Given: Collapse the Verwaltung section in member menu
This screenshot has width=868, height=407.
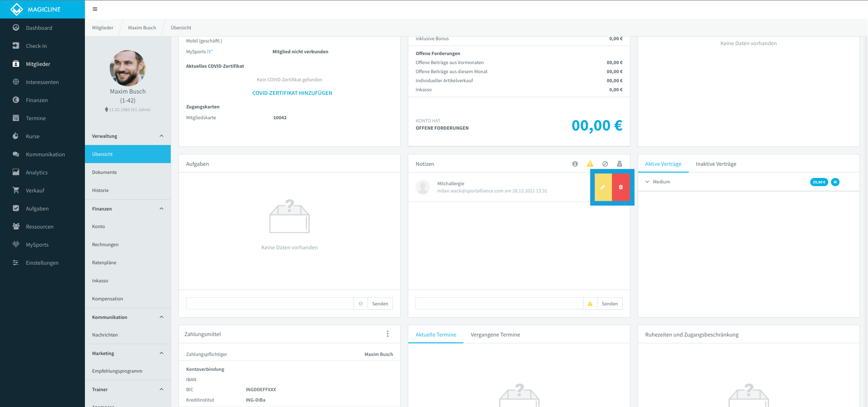Looking at the screenshot, I should click(x=162, y=136).
